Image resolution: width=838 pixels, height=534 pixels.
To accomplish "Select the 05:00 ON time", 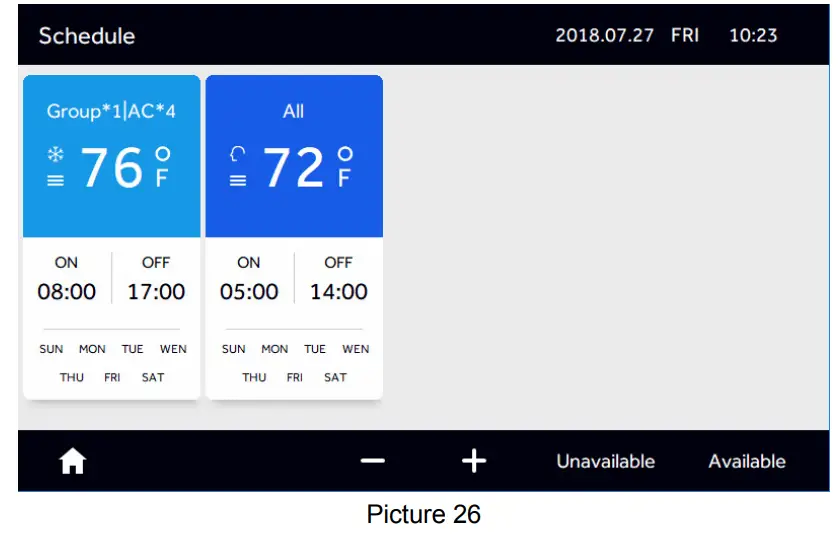I will (x=249, y=292).
